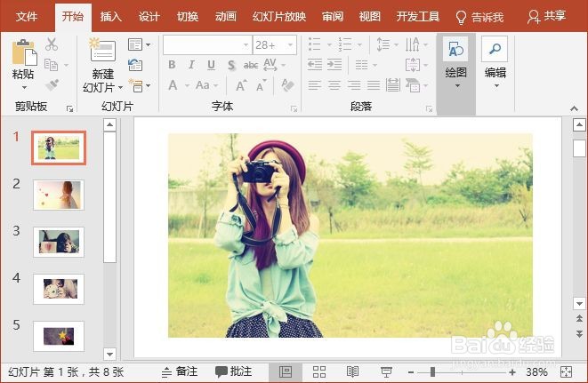Screen dimensions: 588x383
Task: Align text right
Action: pos(354,85)
